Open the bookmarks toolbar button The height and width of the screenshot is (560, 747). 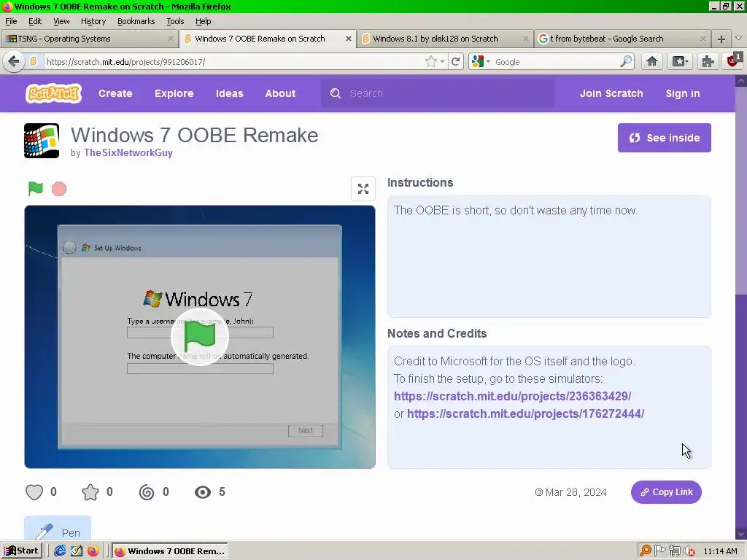680,61
